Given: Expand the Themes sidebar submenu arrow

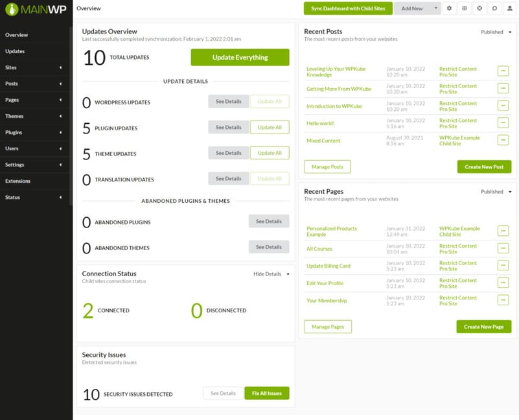Looking at the screenshot, I should point(60,116).
